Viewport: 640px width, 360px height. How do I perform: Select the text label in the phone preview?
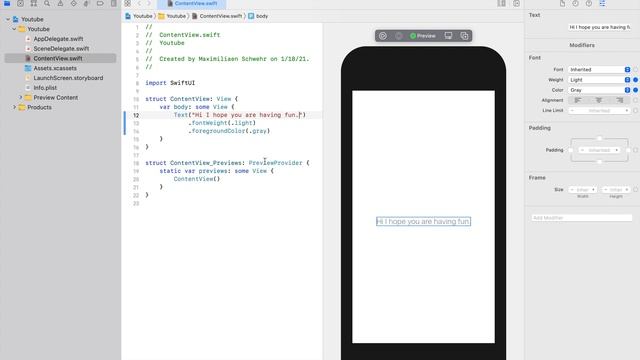click(423, 221)
